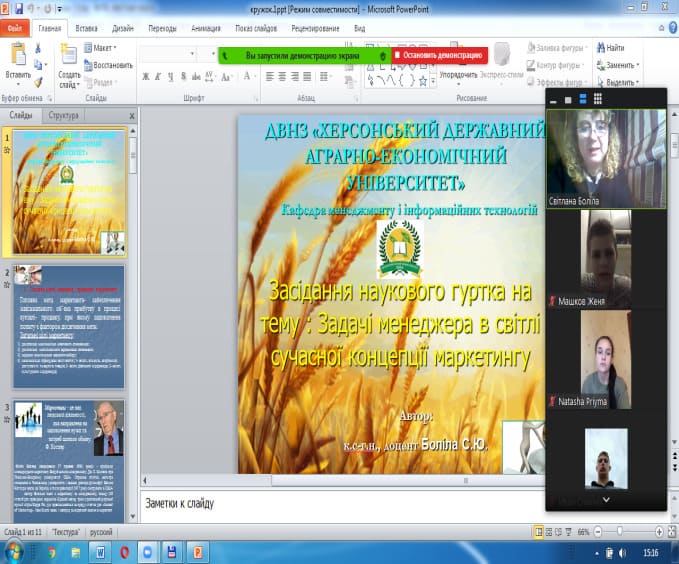Viewport: 679px width, 564px height.
Task: Open Word from the taskbar
Action: [x=100, y=552]
